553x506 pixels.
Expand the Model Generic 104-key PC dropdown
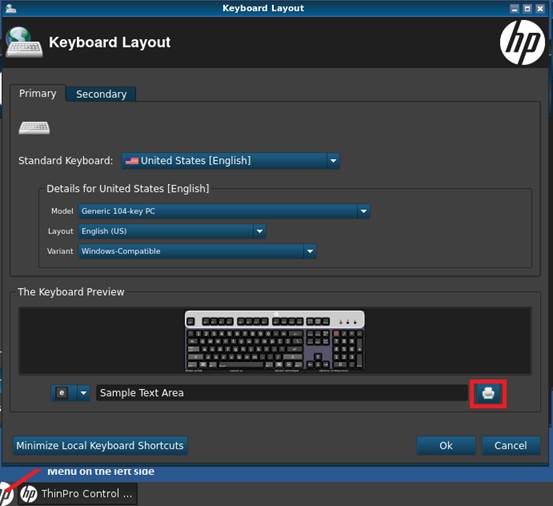coord(224,211)
